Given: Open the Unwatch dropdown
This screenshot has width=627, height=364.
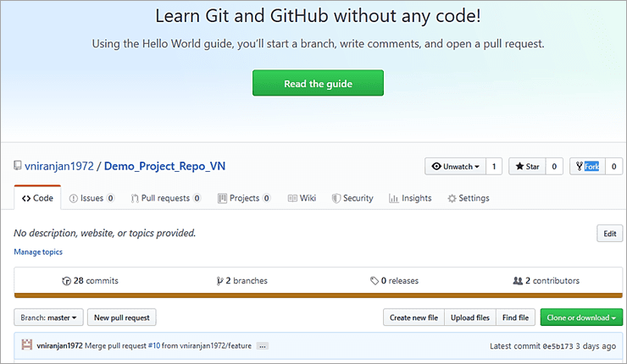Looking at the screenshot, I should tap(455, 167).
